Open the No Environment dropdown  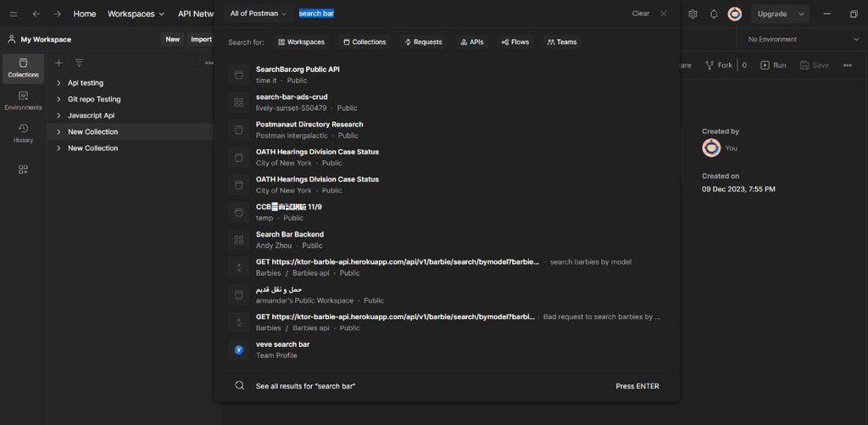802,39
